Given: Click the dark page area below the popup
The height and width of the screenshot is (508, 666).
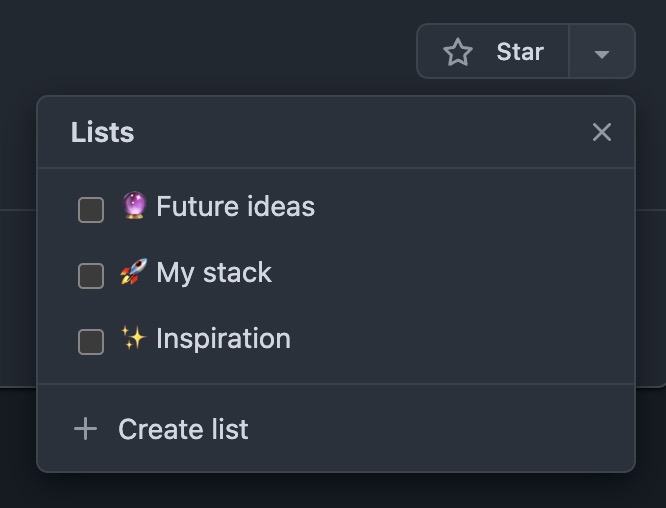Looking at the screenshot, I should click(x=336, y=492).
